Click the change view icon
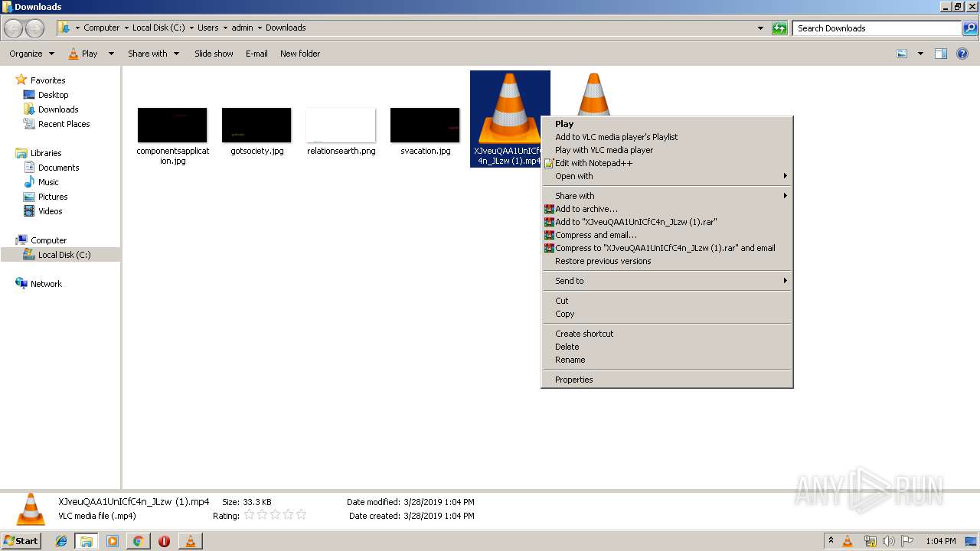 (x=902, y=54)
